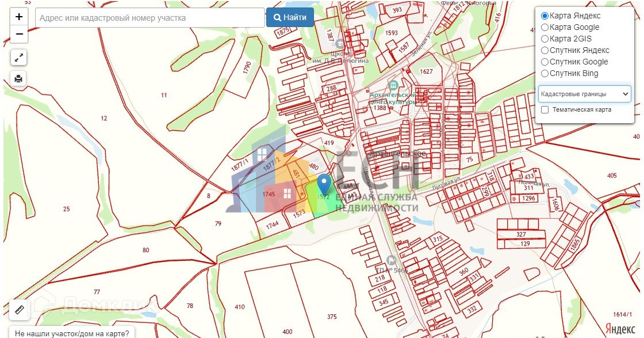Screen dimensions: 644x338
Task: Click parcel label 25
Action: (67, 209)
